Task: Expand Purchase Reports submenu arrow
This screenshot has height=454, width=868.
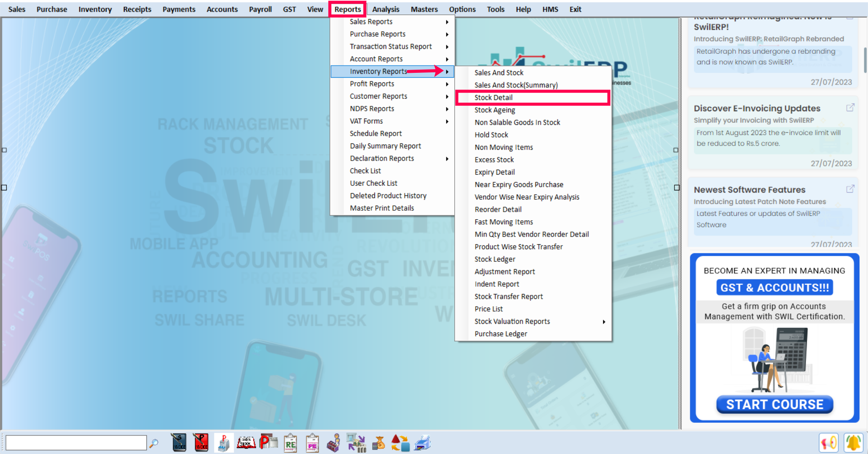Action: (x=447, y=34)
